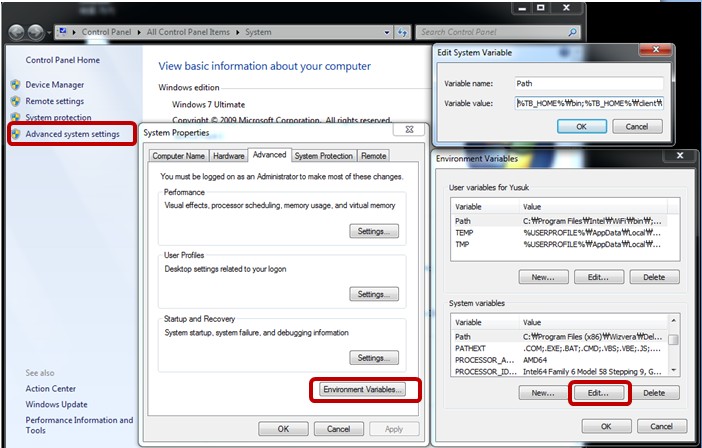Click in the Variable value field

click(x=590, y=103)
